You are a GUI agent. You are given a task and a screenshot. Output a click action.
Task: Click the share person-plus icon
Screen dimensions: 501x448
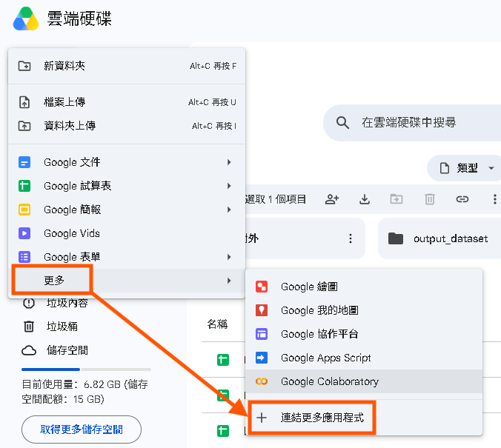(332, 199)
